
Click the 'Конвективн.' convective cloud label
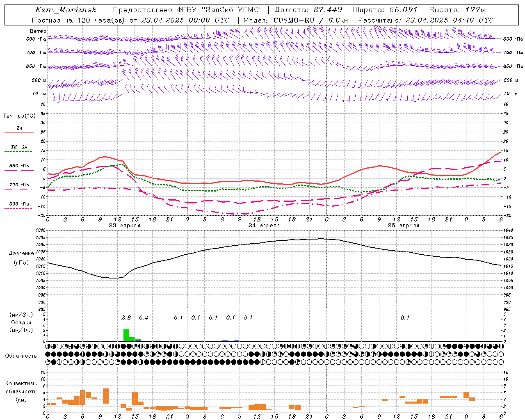pos(21,383)
